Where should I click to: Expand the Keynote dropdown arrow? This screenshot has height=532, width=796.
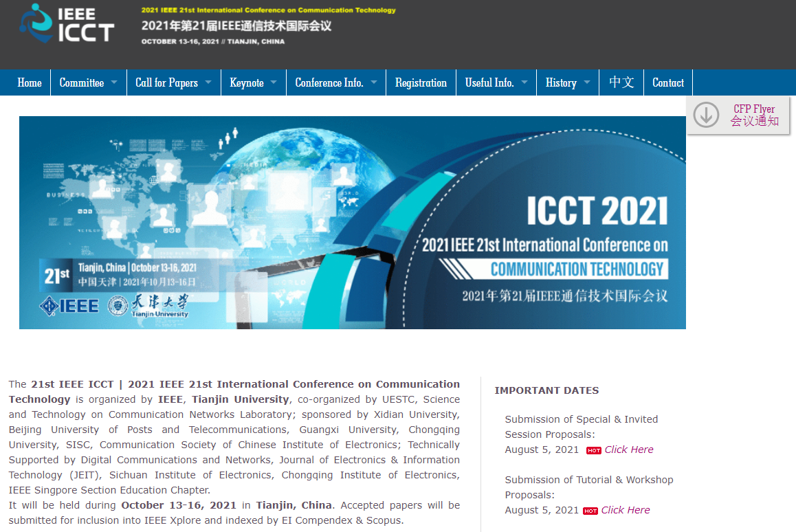(274, 82)
